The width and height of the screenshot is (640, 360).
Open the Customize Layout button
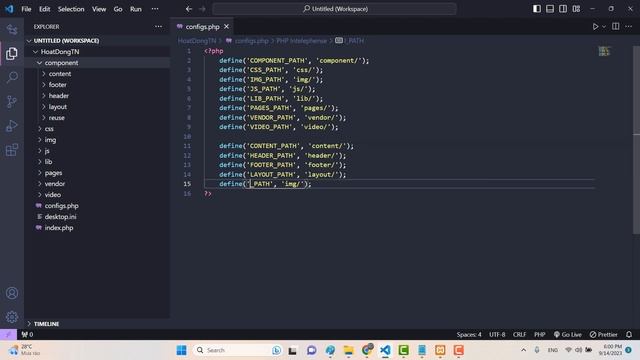[576, 9]
